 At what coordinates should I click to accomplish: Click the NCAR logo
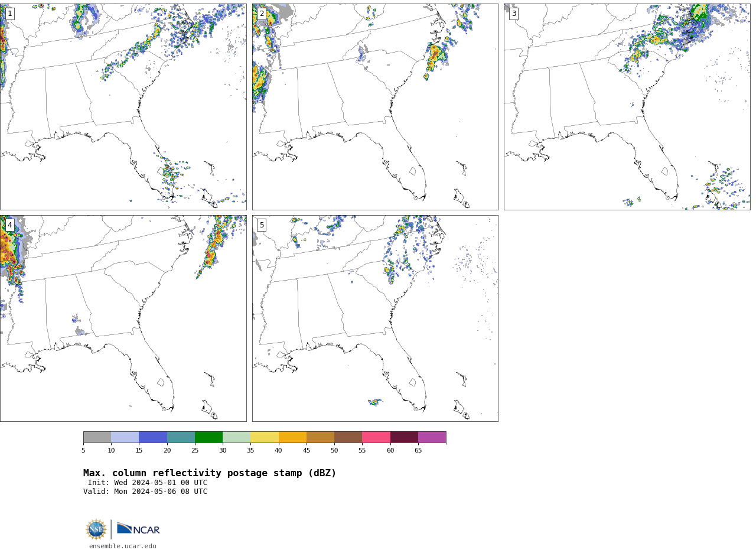coord(138,529)
